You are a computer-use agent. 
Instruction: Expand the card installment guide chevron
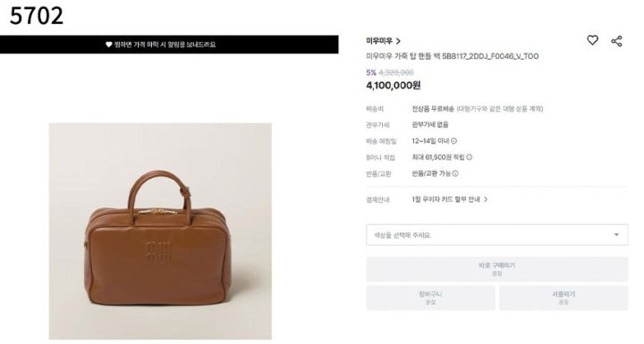point(486,199)
